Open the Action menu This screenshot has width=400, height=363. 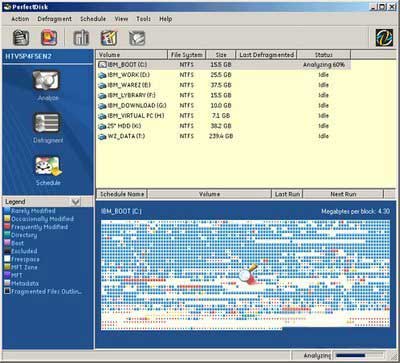(x=20, y=19)
